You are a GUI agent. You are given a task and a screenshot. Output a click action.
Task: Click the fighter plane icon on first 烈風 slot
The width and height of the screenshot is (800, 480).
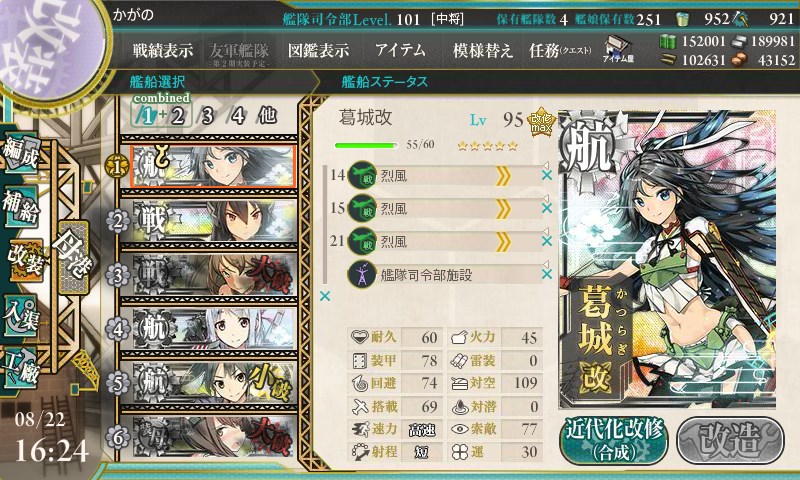[362, 175]
